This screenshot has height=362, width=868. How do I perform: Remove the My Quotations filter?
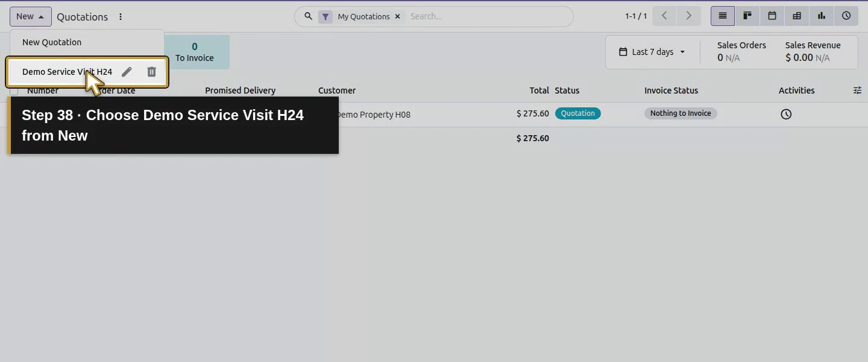click(x=397, y=17)
